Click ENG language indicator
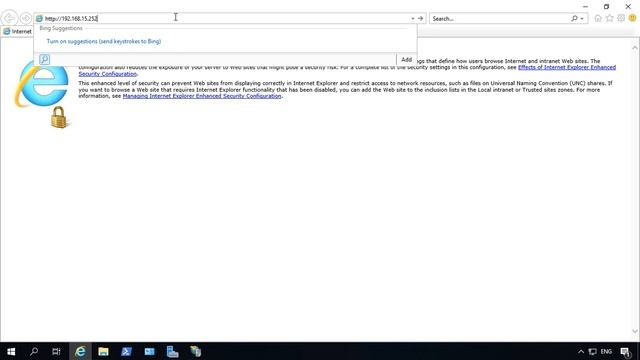640x360 pixels. point(606,351)
